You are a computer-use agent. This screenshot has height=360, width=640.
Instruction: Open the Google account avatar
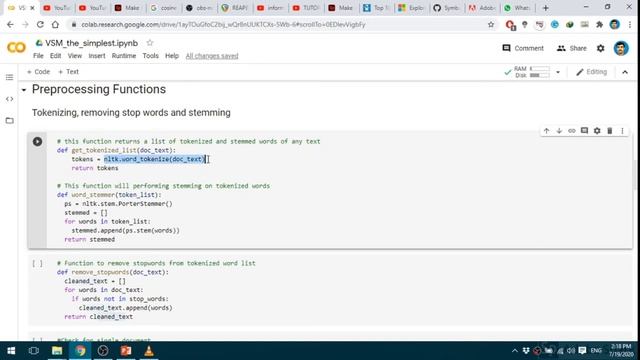pos(621,48)
